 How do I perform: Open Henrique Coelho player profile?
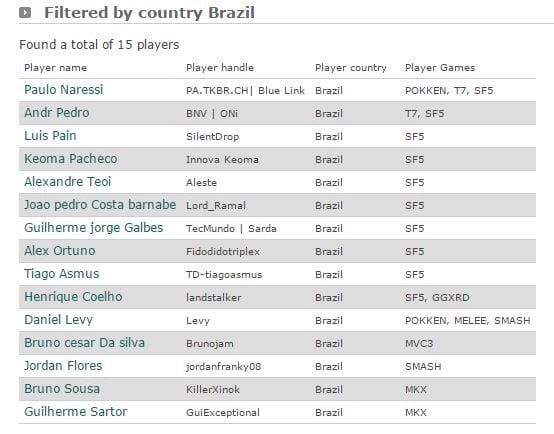coord(73,297)
